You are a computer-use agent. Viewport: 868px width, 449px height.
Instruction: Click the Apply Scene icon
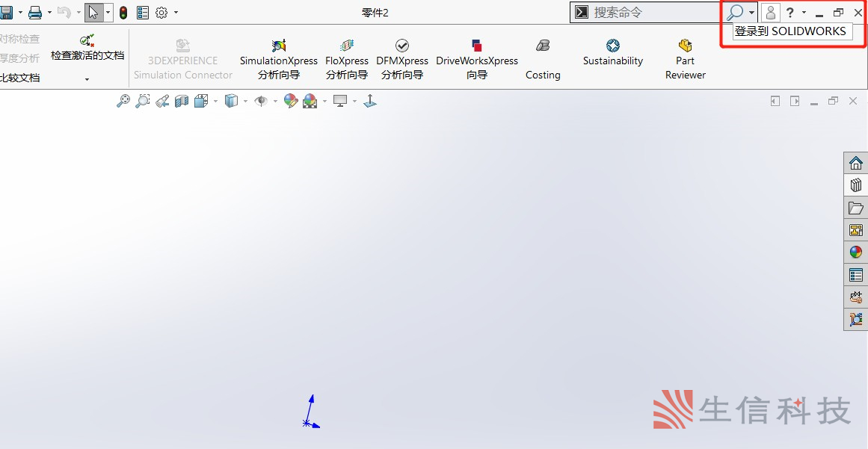point(310,101)
